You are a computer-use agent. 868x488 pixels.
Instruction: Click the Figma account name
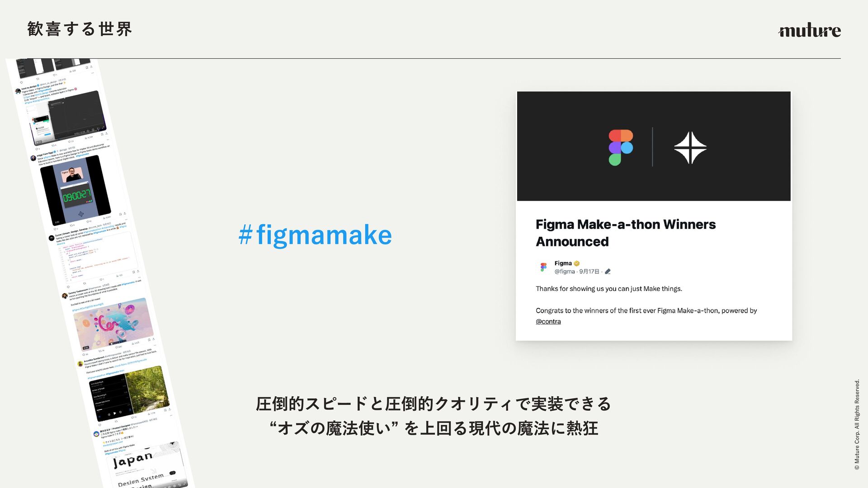(563, 263)
